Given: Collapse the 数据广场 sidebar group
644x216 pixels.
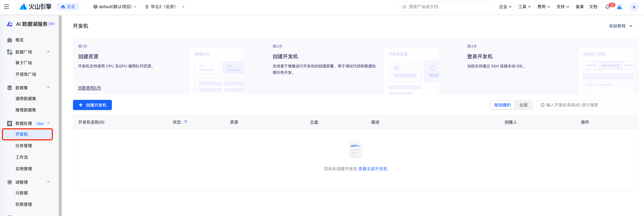Looking at the screenshot, I should [x=48, y=52].
